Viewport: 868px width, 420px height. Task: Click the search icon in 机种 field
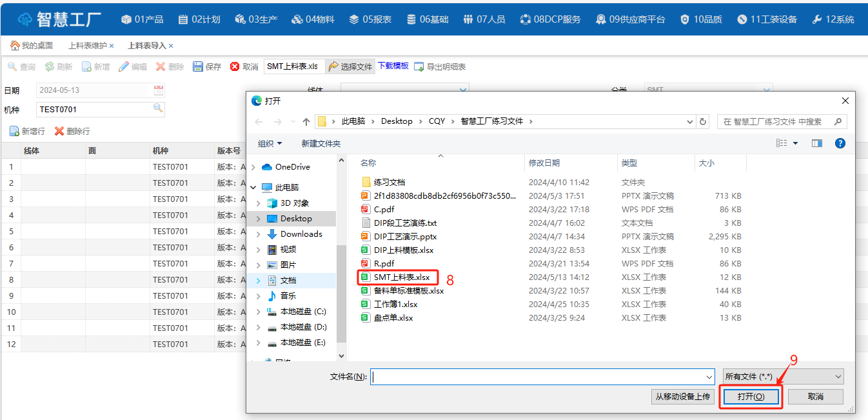tap(158, 108)
